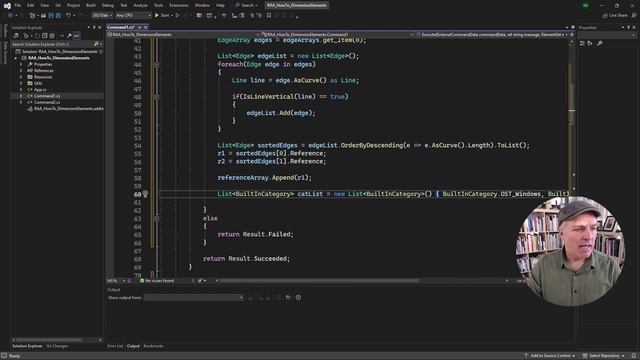Select Command2.cs in Solution Explorer
The image size is (640, 360).
coord(47,102)
